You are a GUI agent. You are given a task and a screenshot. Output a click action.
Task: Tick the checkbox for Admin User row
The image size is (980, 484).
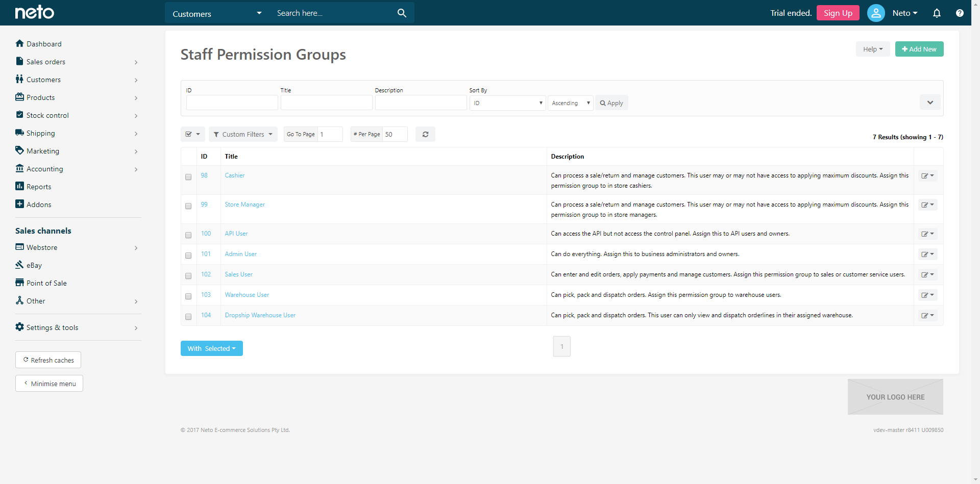tap(188, 256)
